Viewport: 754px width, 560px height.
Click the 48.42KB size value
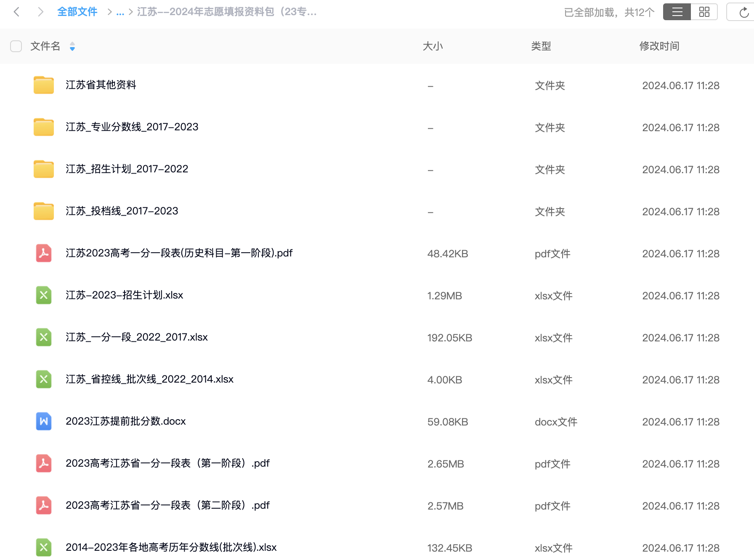pyautogui.click(x=448, y=254)
